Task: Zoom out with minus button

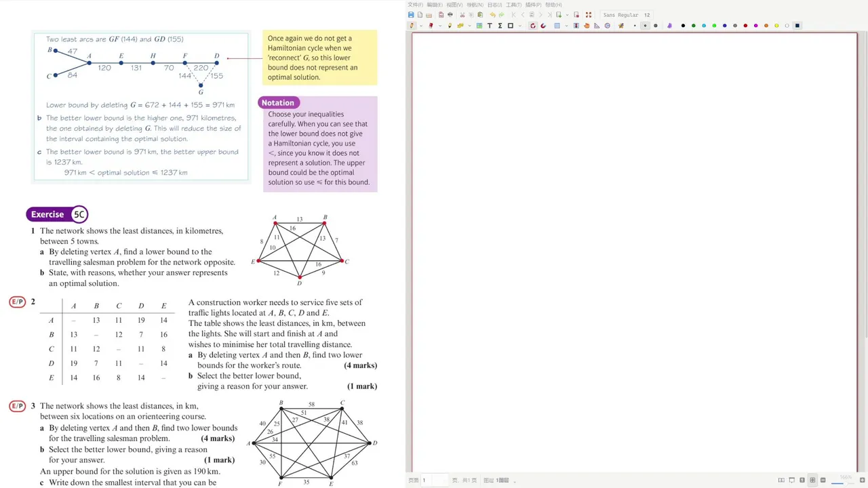Action: click(x=823, y=480)
